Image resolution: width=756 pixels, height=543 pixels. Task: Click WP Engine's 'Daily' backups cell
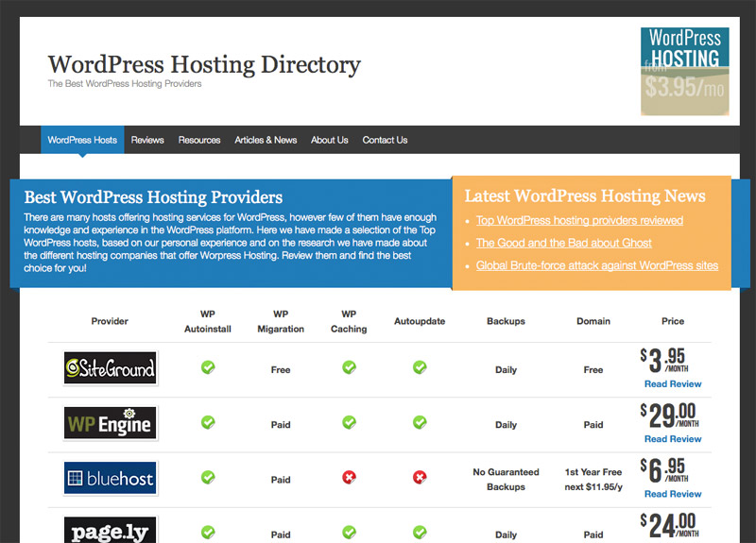point(506,425)
